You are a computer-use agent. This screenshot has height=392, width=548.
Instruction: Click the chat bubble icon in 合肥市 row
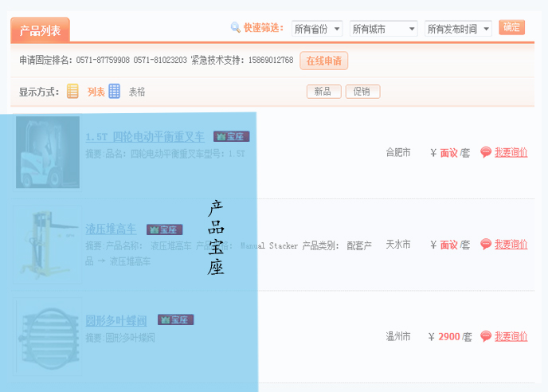486,153
